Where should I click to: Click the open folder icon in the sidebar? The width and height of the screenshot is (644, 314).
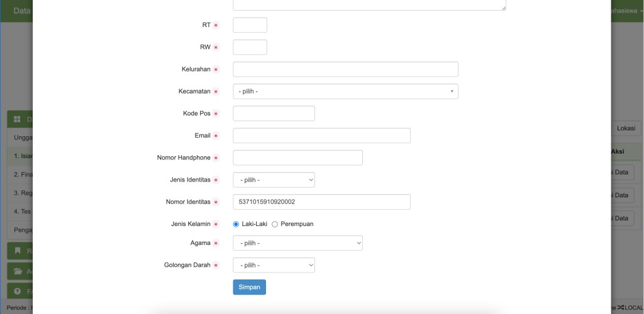pos(18,271)
